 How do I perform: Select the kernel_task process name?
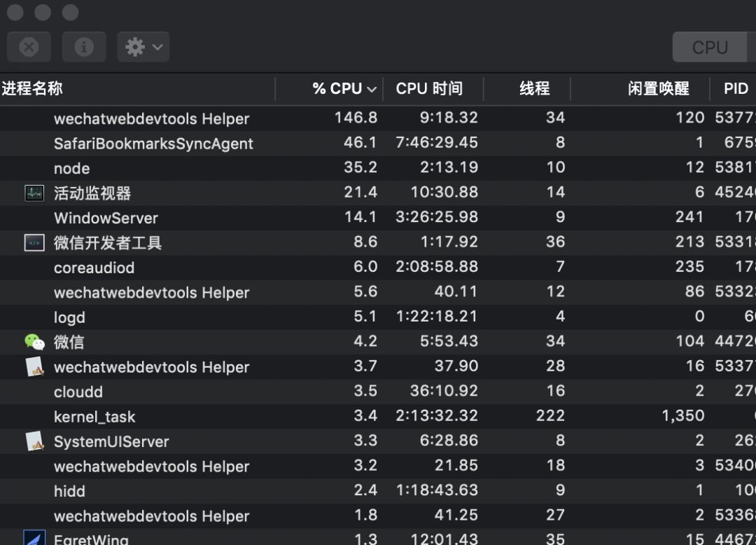click(x=94, y=417)
